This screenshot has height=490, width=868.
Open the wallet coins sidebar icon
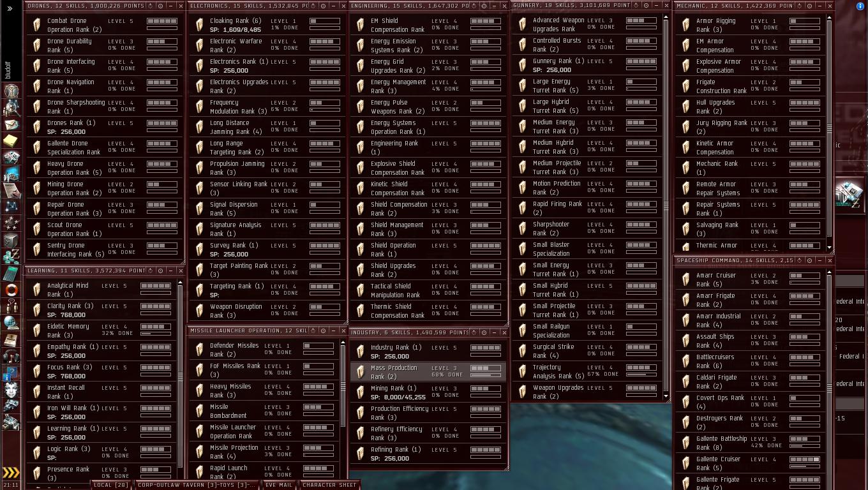point(11,256)
